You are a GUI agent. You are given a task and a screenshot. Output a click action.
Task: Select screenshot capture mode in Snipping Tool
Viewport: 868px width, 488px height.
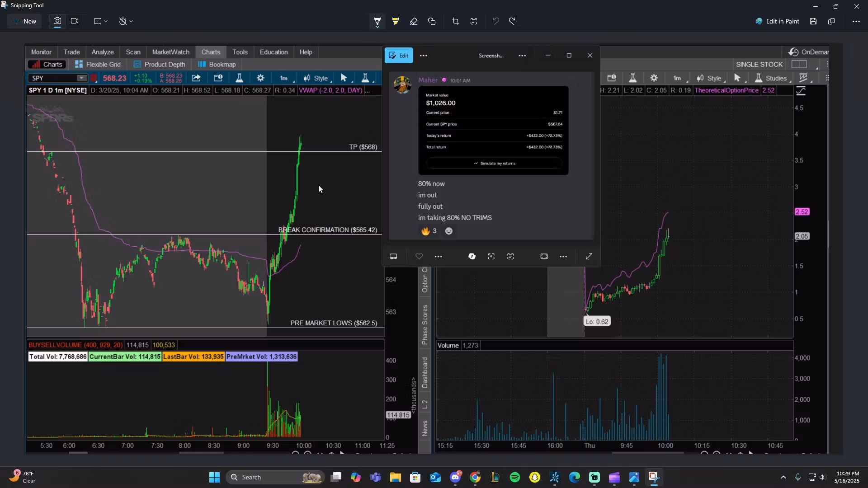[x=57, y=21]
